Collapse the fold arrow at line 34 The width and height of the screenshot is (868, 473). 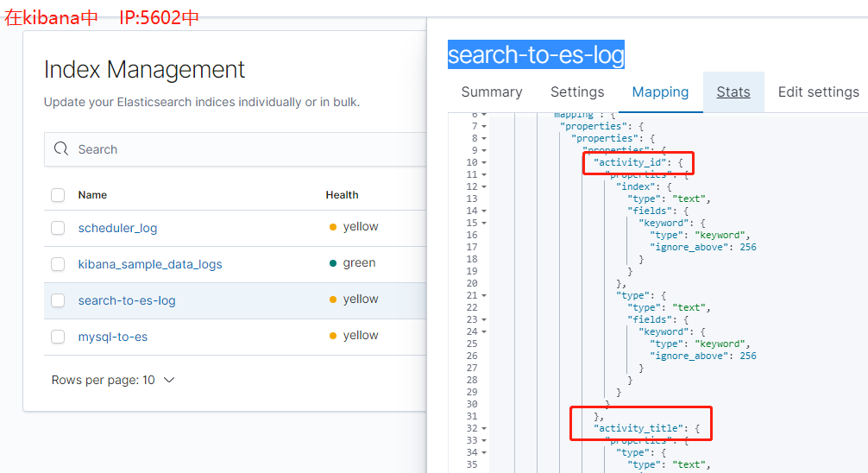pos(484,452)
